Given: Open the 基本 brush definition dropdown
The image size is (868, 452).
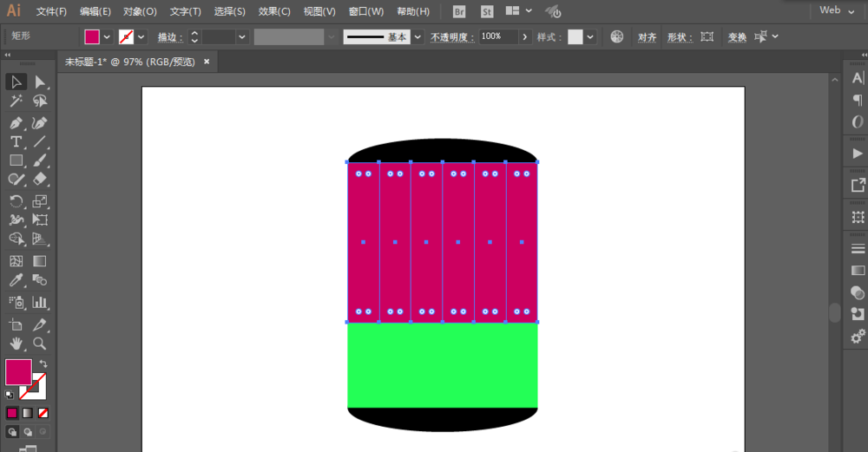Looking at the screenshot, I should pyautogui.click(x=418, y=37).
